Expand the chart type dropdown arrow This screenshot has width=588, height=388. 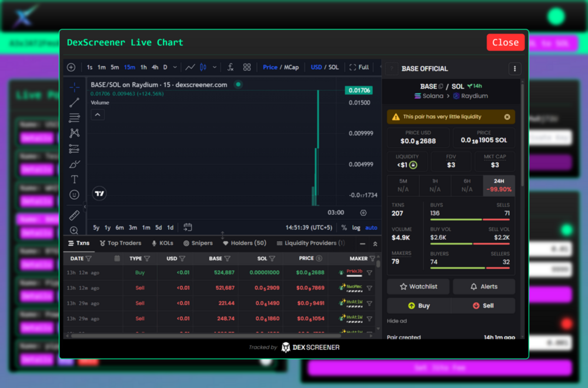pos(215,67)
